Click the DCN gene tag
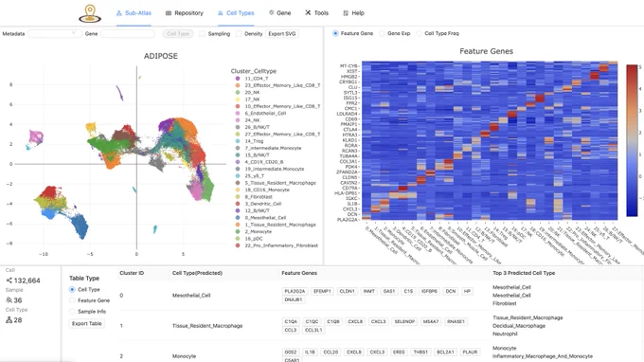The height and width of the screenshot is (362, 644). click(451, 291)
